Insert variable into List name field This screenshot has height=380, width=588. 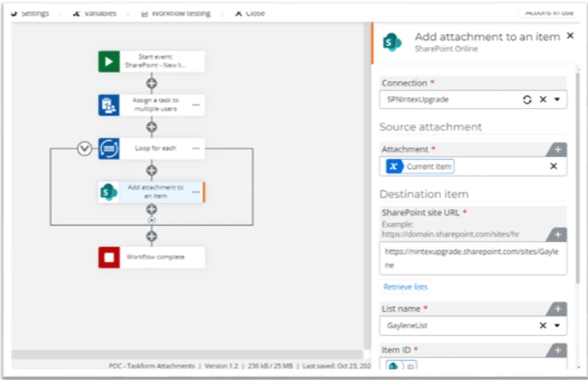point(557,309)
